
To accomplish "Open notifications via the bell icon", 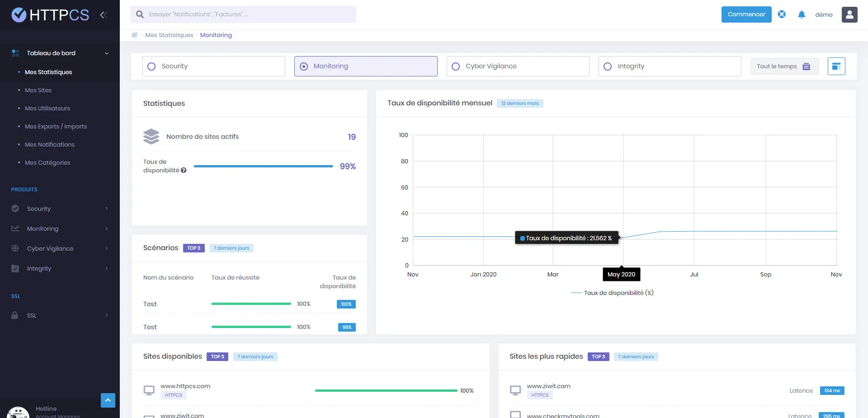I will pos(801,14).
